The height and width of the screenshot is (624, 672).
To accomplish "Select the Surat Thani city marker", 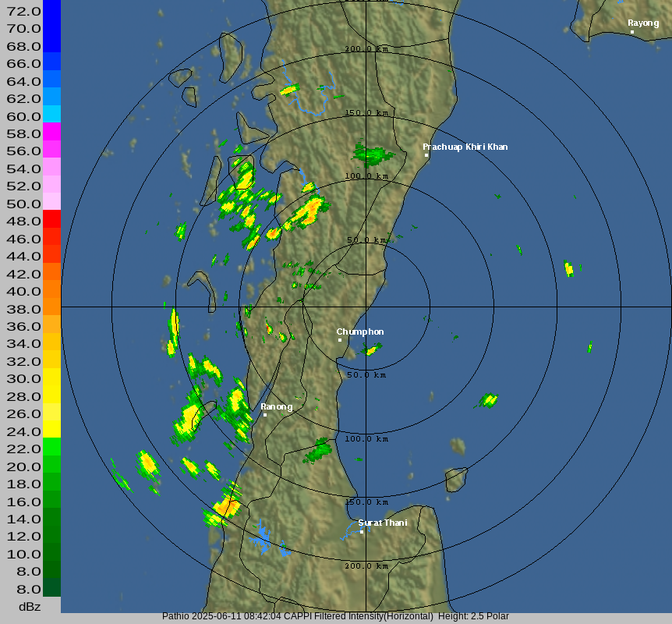I will click(x=362, y=532).
